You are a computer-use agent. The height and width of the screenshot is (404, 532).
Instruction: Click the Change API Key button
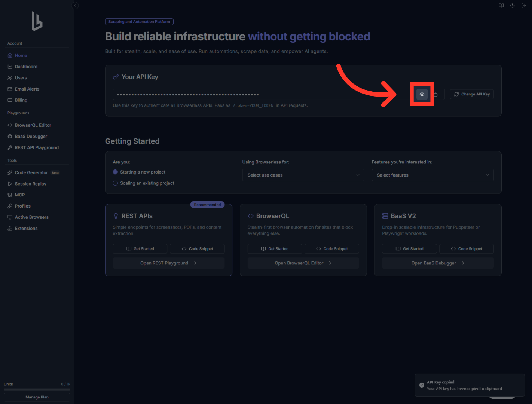[472, 94]
